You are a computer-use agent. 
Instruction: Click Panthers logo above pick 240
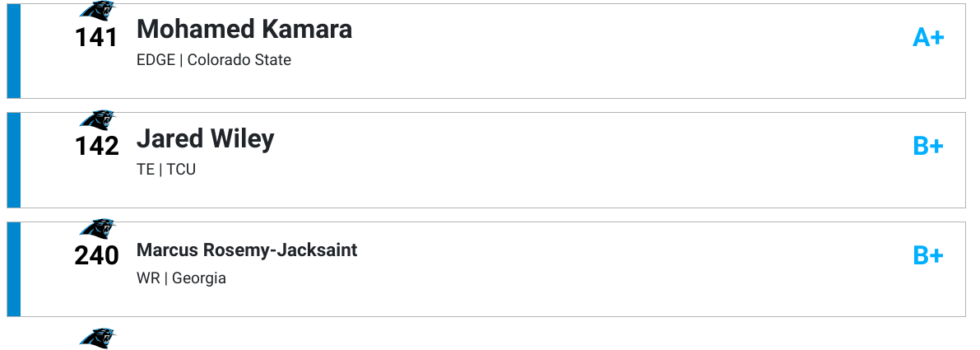pos(97,229)
